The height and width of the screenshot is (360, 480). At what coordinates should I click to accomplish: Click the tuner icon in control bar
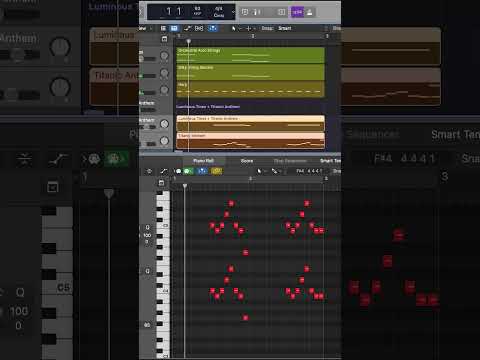pyautogui.click(x=257, y=12)
